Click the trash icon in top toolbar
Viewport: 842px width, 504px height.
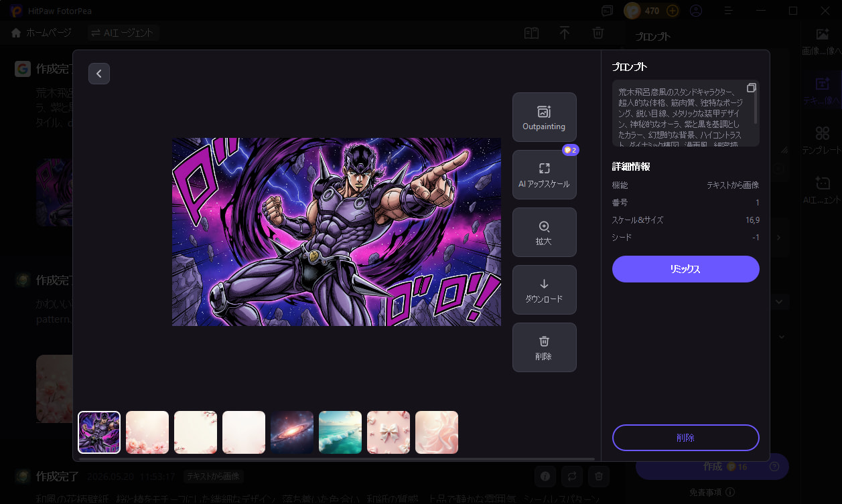click(598, 33)
